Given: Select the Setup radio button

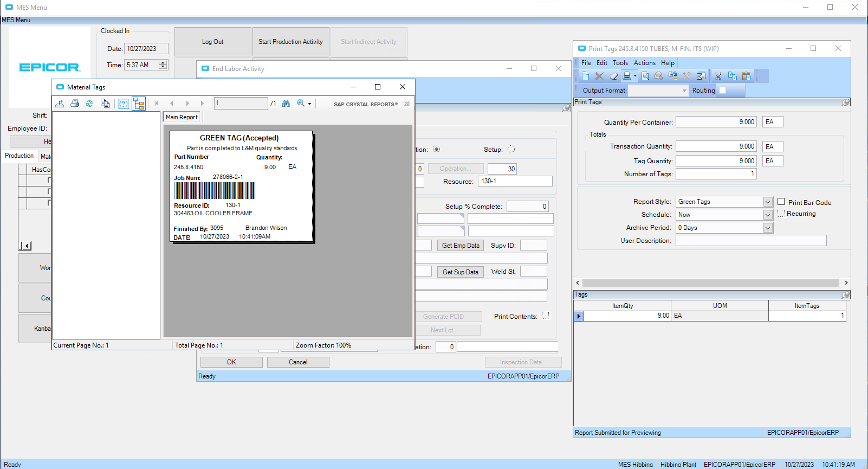Looking at the screenshot, I should [511, 149].
